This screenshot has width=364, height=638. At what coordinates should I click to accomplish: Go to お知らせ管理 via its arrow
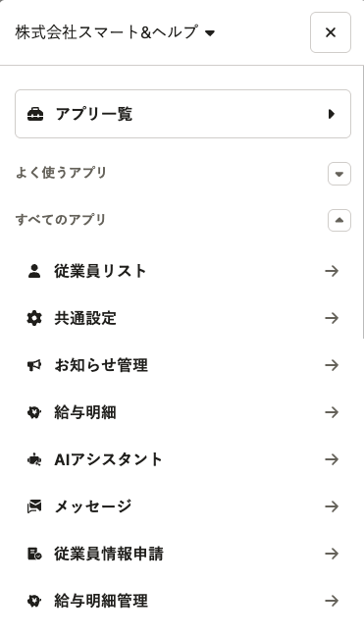pos(332,365)
